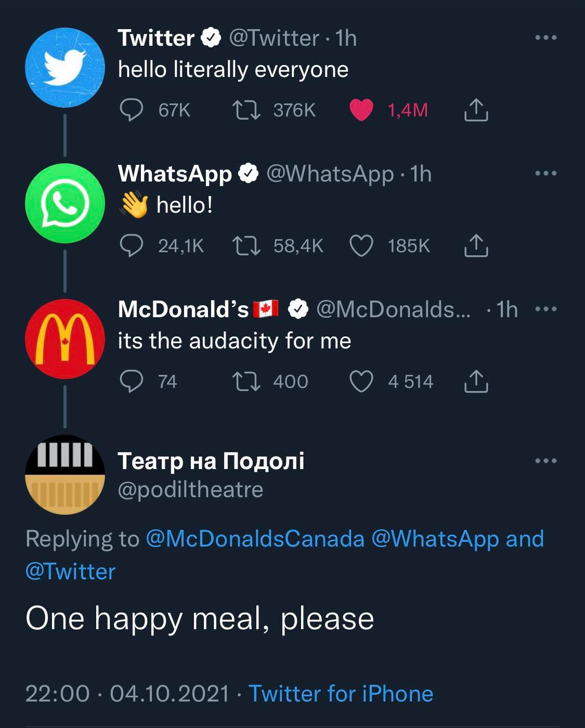Viewport: 585px width, 728px height.
Task: Open more options on WhatsApp's tweet
Action: pyautogui.click(x=546, y=174)
